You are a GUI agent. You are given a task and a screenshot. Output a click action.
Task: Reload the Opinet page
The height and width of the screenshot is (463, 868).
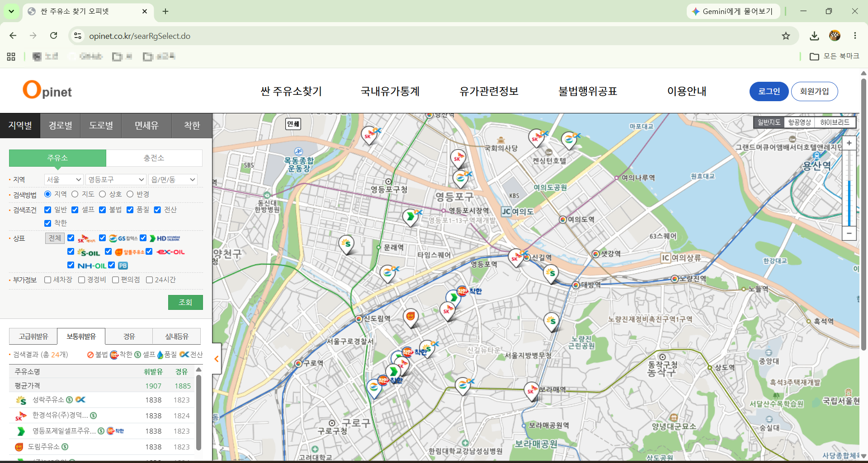(53, 36)
